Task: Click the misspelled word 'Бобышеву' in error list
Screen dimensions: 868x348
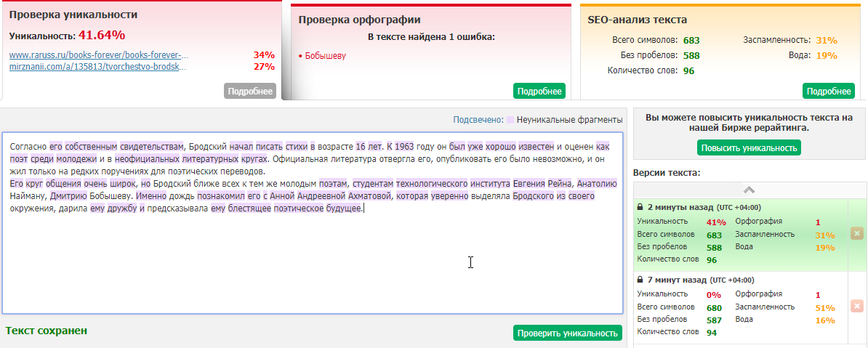Action: 325,55
